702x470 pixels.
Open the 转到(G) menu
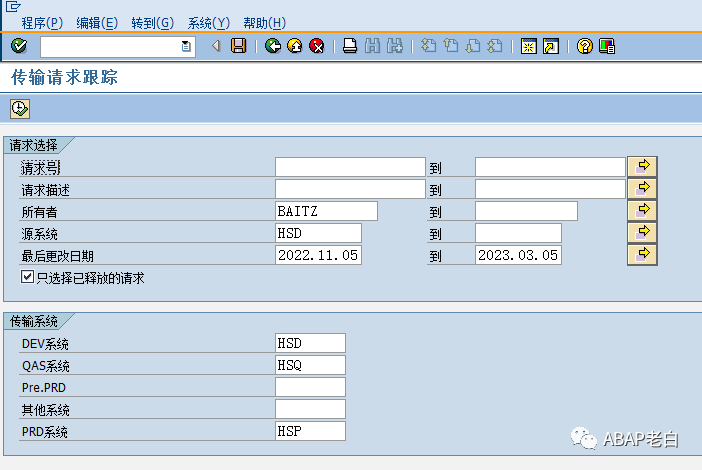tap(153, 23)
